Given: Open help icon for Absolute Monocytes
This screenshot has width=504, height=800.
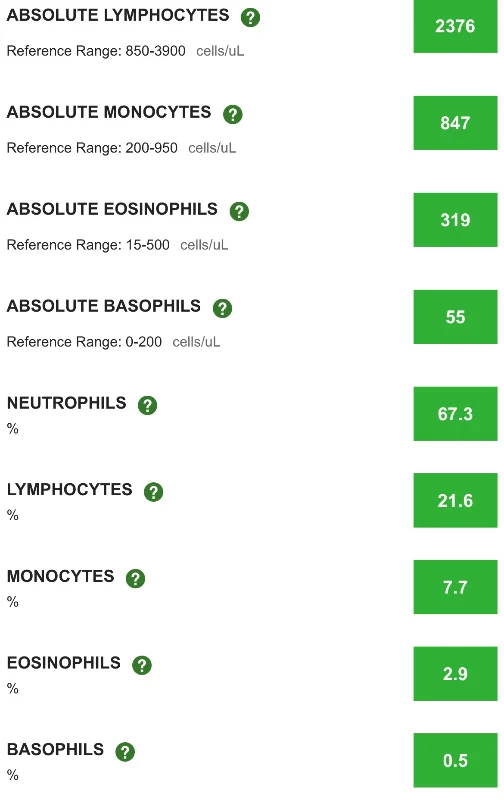Looking at the screenshot, I should point(233,114).
